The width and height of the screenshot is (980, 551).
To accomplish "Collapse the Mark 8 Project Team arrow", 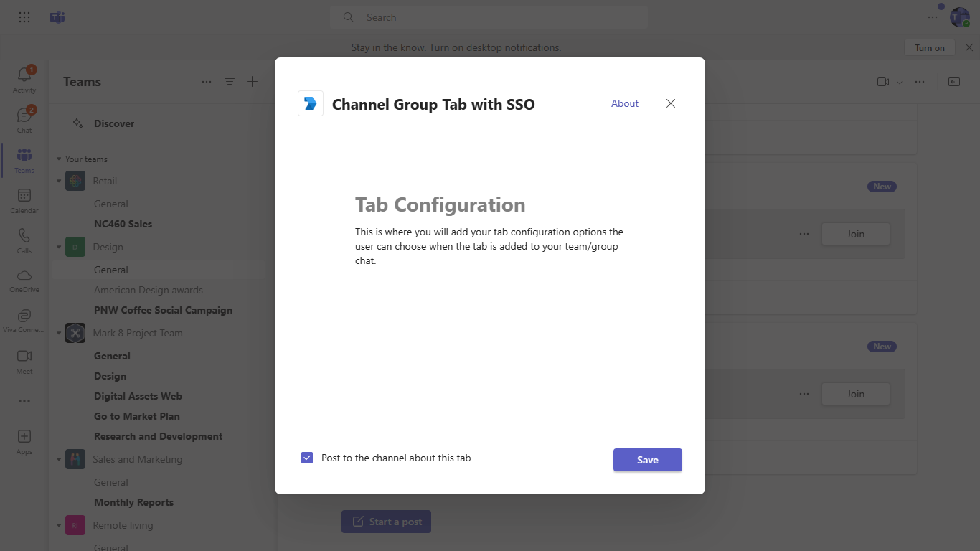I will (59, 333).
